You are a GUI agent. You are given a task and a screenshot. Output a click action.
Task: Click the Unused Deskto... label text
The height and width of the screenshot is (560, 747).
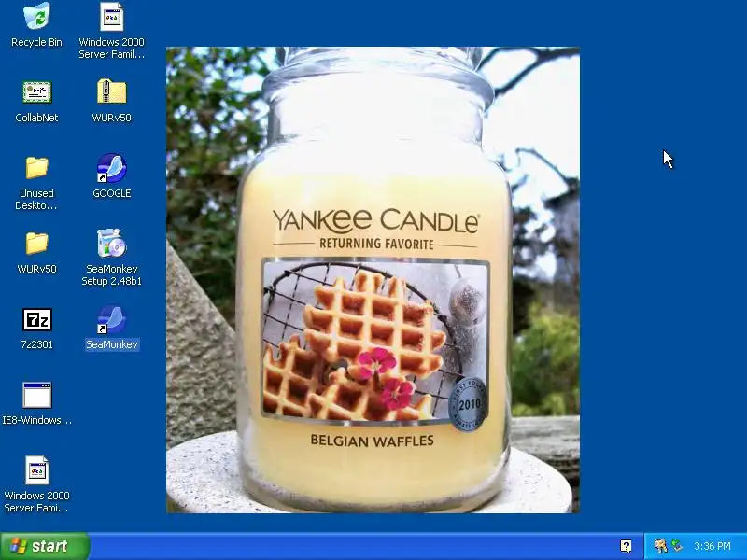pos(36,199)
